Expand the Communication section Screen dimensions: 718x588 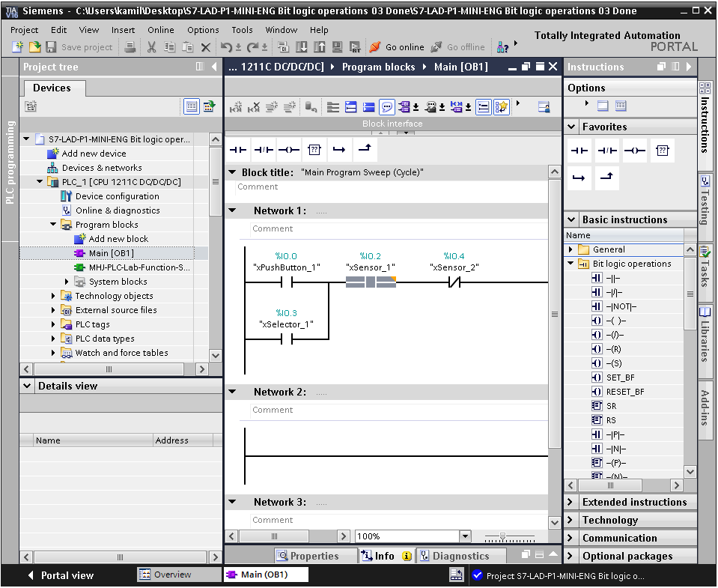[x=570, y=538]
